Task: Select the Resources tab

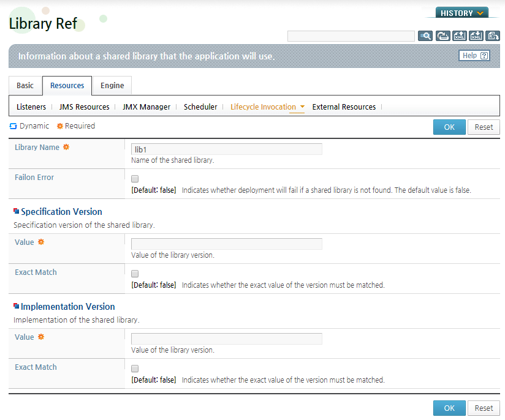Action: coord(67,86)
